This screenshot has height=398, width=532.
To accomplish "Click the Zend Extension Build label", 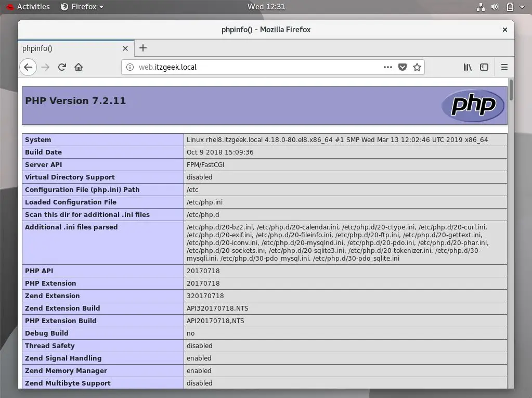I will 62,309.
